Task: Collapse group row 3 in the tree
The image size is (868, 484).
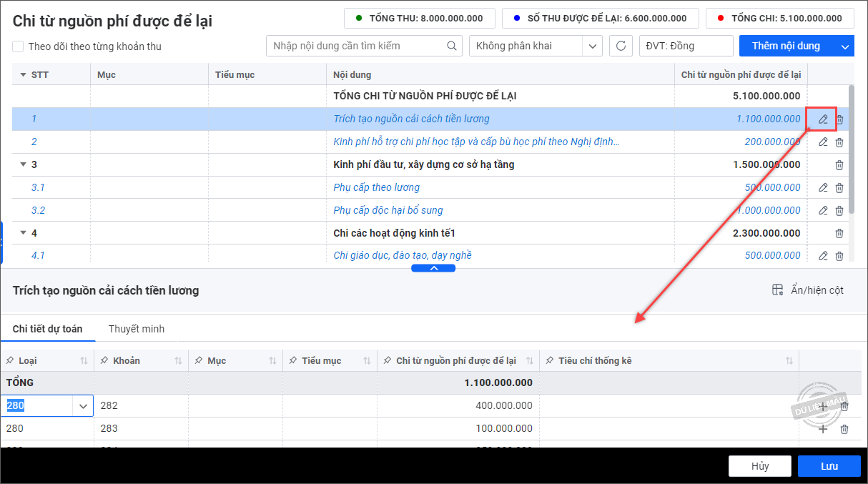Action: 23,165
